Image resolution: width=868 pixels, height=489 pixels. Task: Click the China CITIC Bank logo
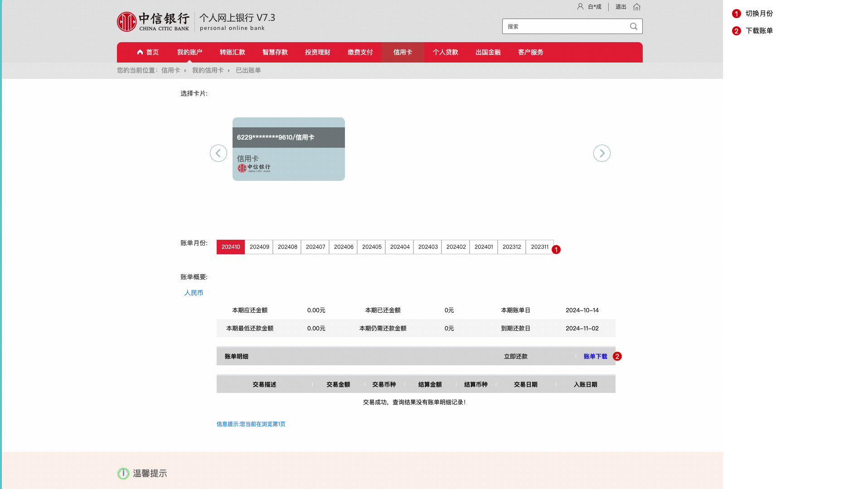tap(153, 22)
